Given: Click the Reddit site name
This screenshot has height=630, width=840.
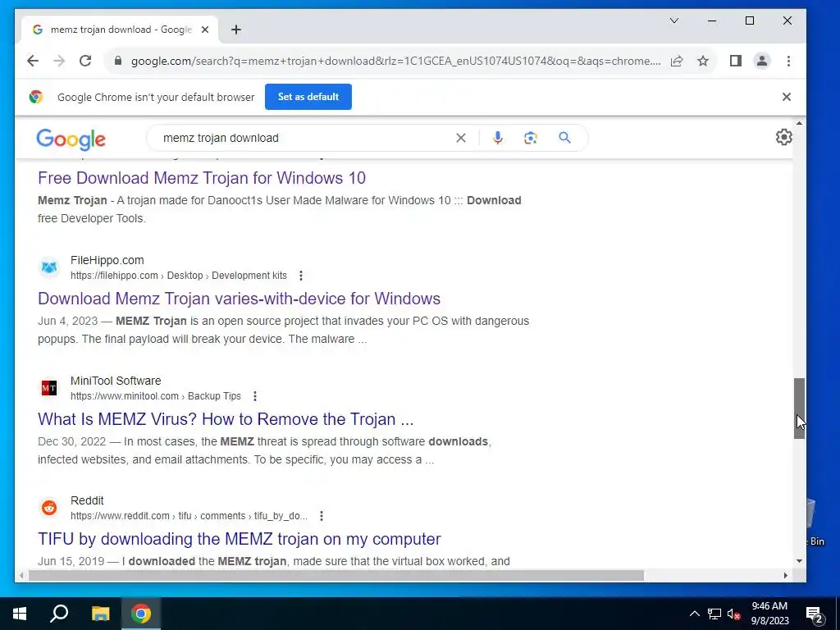Looking at the screenshot, I should coord(87,501).
